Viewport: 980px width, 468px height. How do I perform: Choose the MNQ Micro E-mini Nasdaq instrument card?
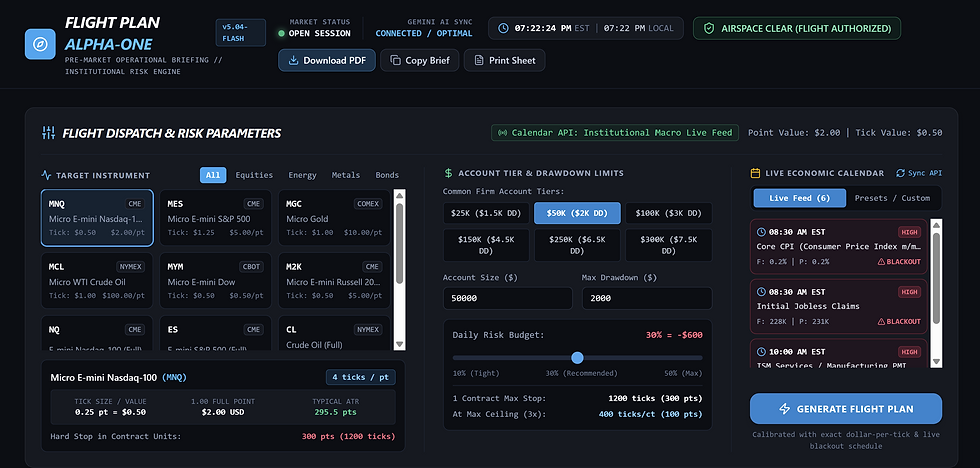click(x=97, y=218)
